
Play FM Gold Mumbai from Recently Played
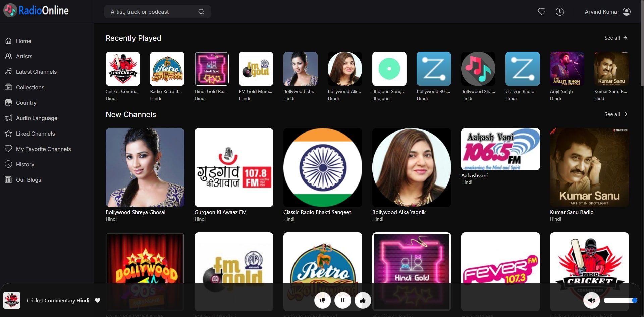(256, 69)
